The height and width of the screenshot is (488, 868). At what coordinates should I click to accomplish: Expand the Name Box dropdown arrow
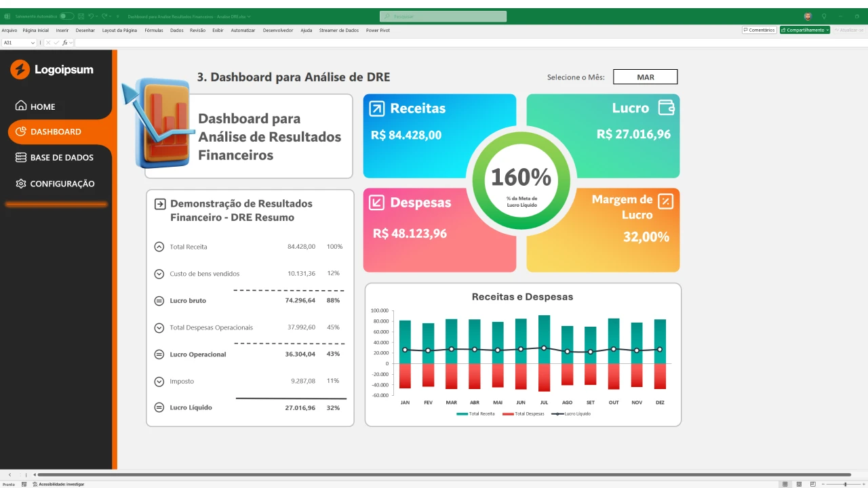pos(33,43)
